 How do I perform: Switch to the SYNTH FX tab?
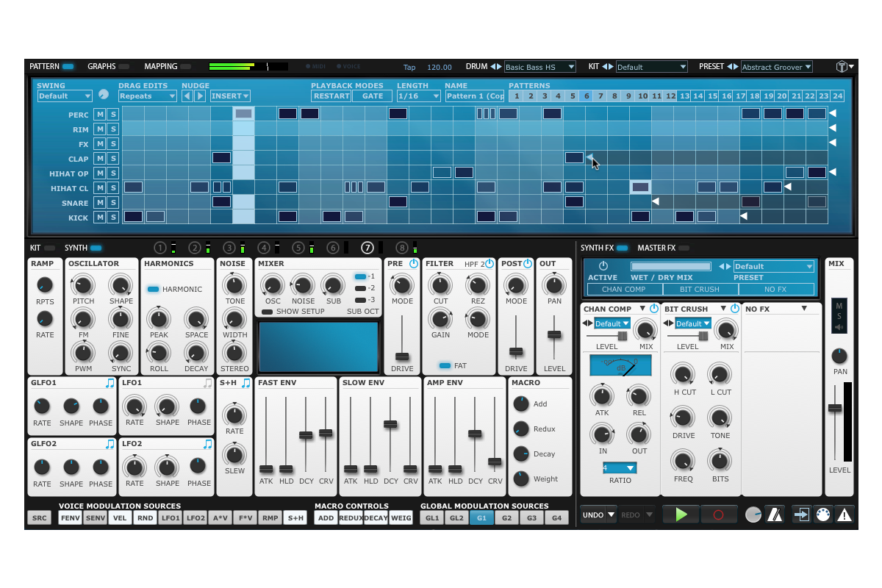tap(604, 248)
